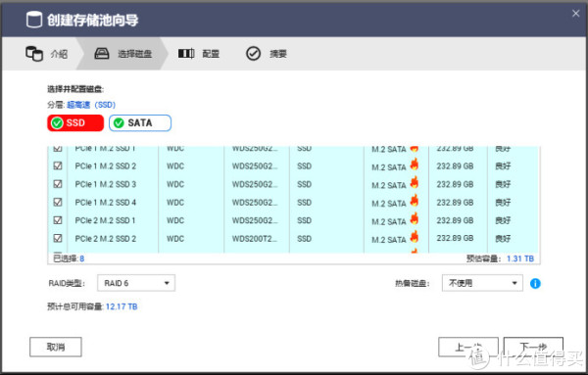This screenshot has width=588, height=375.
Task: Go to the 配置 wizard step
Action: (199, 54)
